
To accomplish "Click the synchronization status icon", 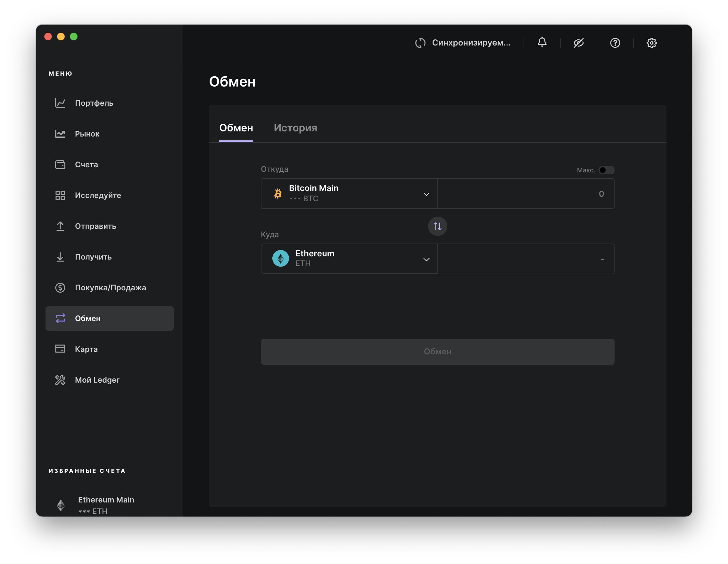I will 420,43.
